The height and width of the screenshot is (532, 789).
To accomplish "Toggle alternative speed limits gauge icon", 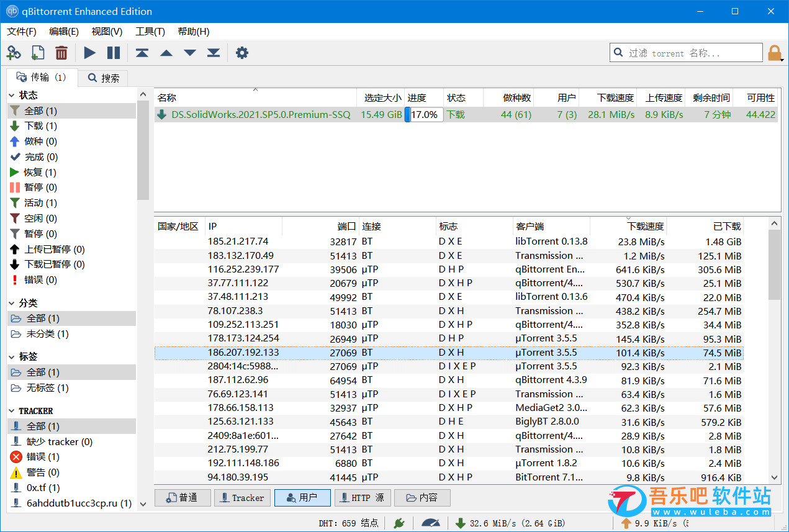I will [430, 523].
